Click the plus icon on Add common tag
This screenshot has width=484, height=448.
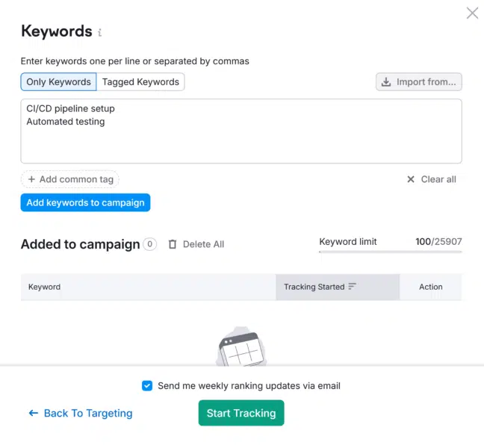click(31, 179)
